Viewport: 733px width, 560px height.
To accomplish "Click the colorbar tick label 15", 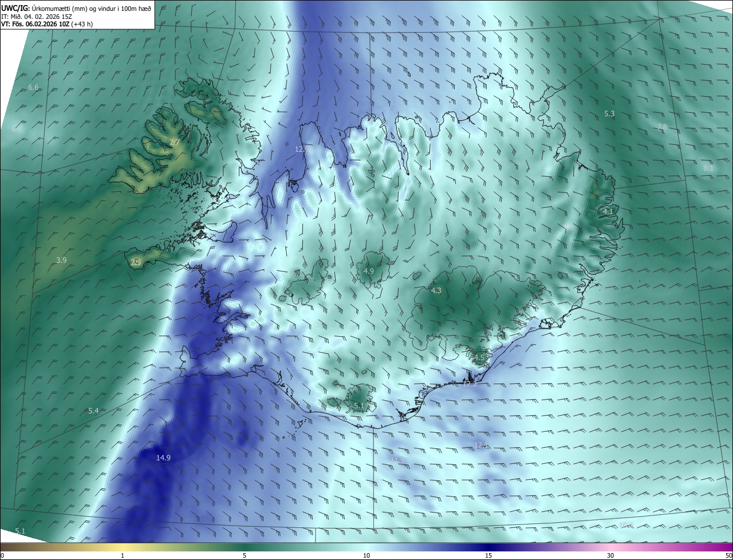I will (488, 555).
